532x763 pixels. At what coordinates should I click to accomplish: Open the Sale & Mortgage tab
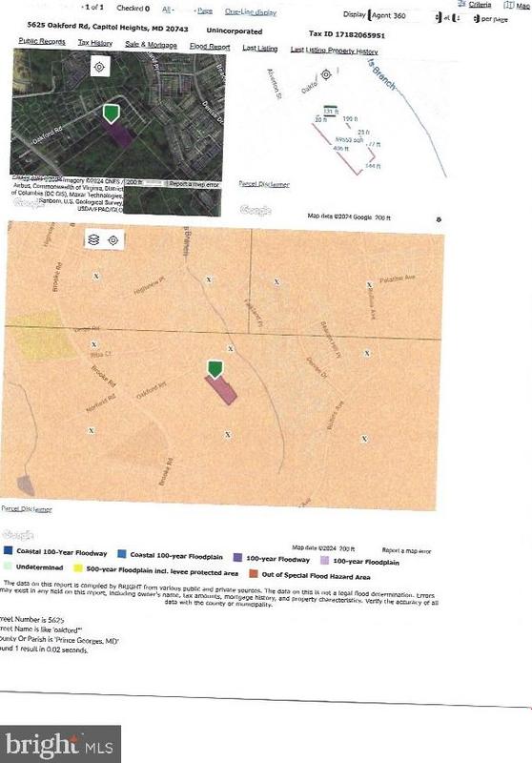point(151,44)
